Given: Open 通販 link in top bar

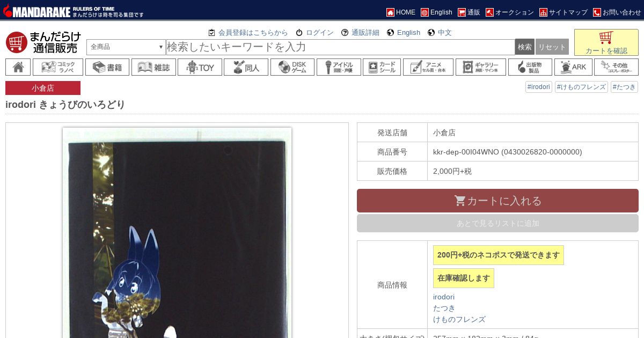Looking at the screenshot, I should tap(469, 12).
